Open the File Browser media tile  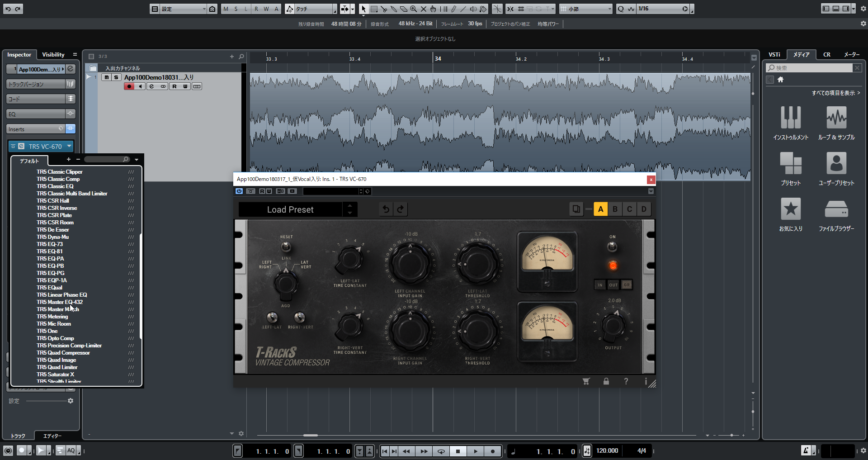point(836,214)
